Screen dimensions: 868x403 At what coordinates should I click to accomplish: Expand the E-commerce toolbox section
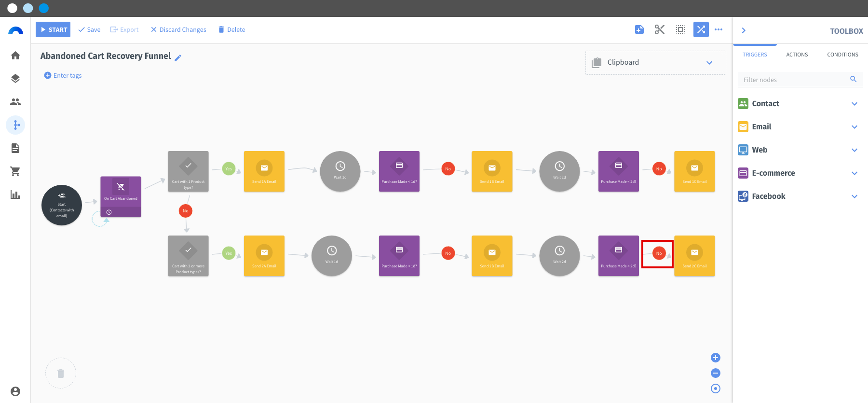point(799,173)
